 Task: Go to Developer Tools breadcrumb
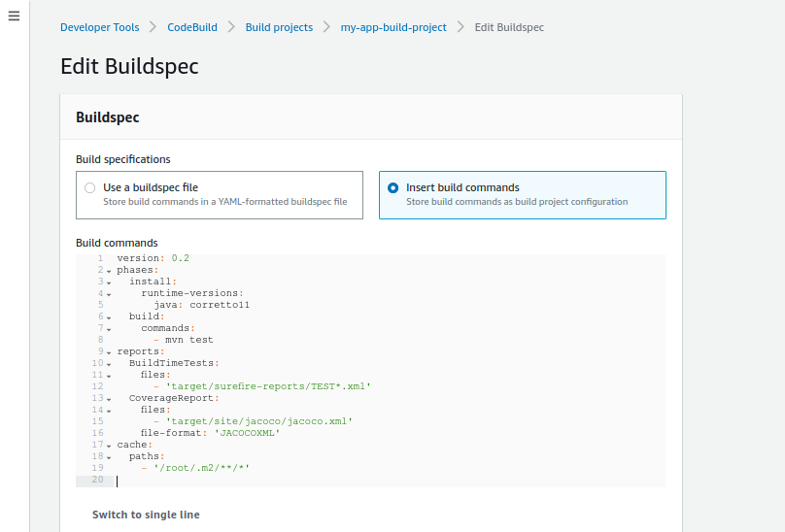click(x=99, y=27)
